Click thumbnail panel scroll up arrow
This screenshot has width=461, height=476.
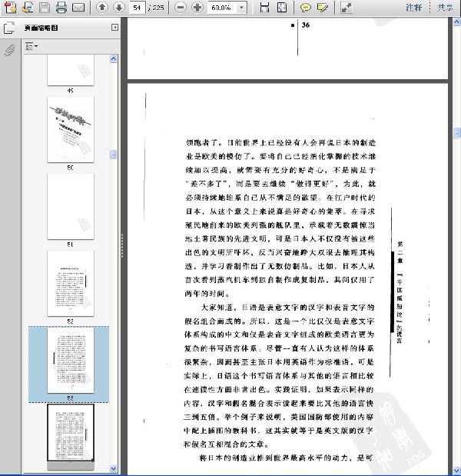click(114, 58)
